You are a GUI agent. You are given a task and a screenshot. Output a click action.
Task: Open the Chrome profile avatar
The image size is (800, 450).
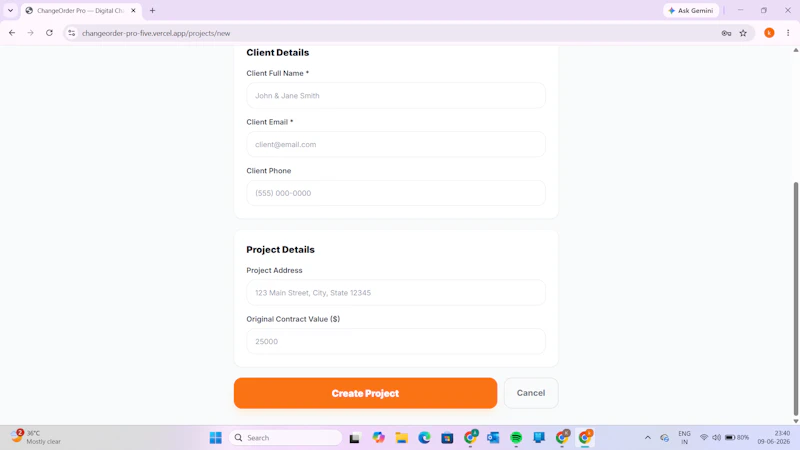pos(769,33)
